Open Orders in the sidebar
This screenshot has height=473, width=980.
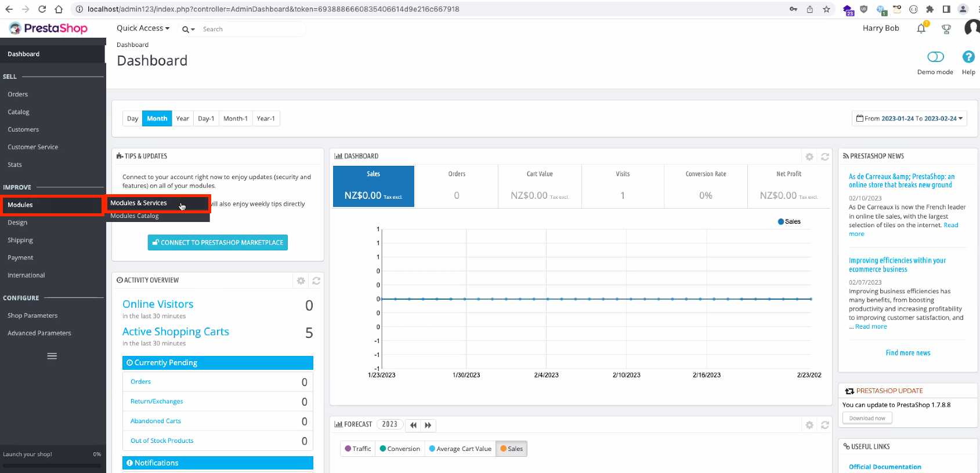[x=18, y=94]
